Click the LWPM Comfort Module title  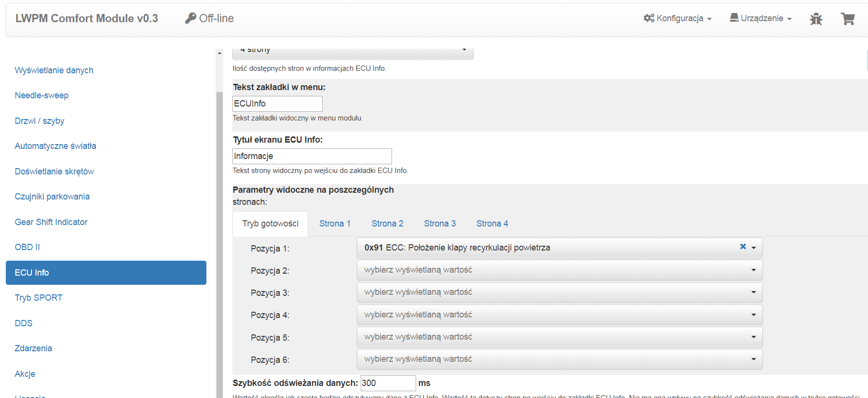click(87, 18)
